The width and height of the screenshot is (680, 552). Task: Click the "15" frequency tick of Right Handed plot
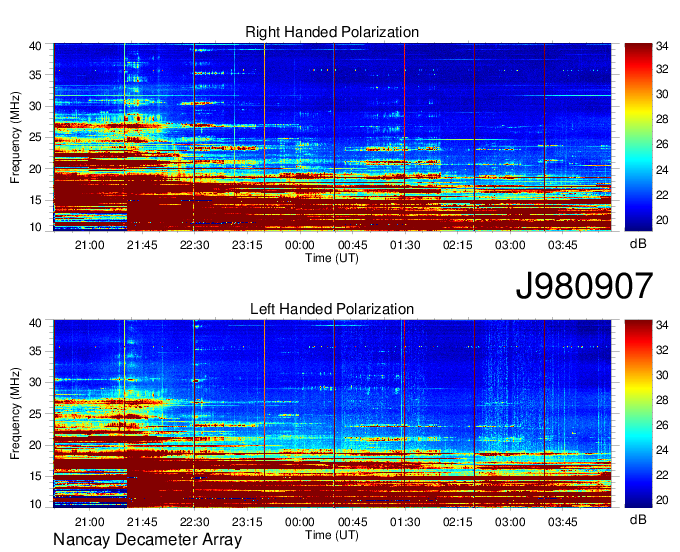pos(36,200)
